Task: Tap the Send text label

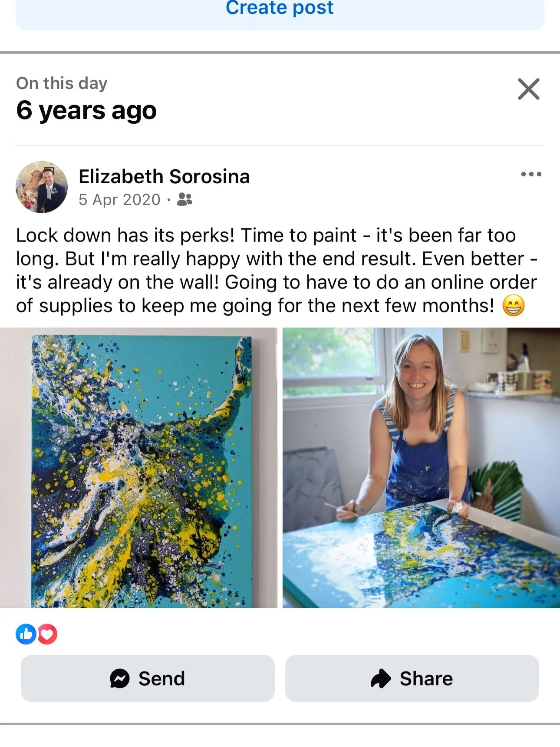Action: pyautogui.click(x=161, y=678)
